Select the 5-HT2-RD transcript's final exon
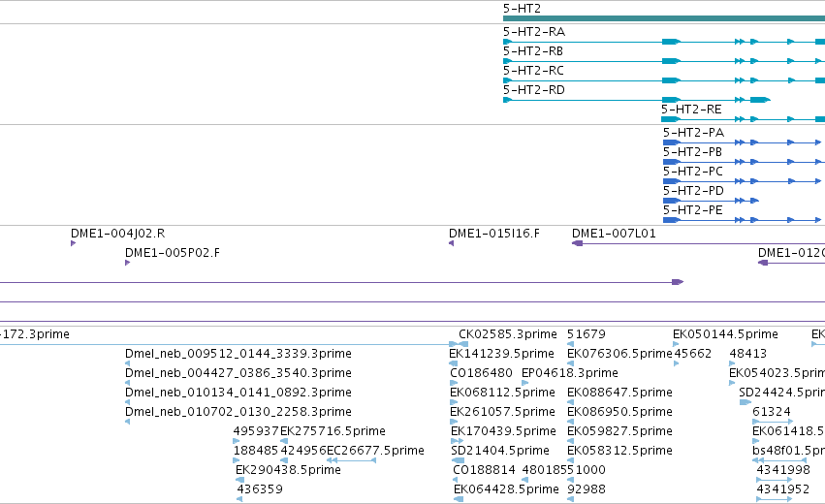This screenshot has height=504, width=825. (760, 100)
